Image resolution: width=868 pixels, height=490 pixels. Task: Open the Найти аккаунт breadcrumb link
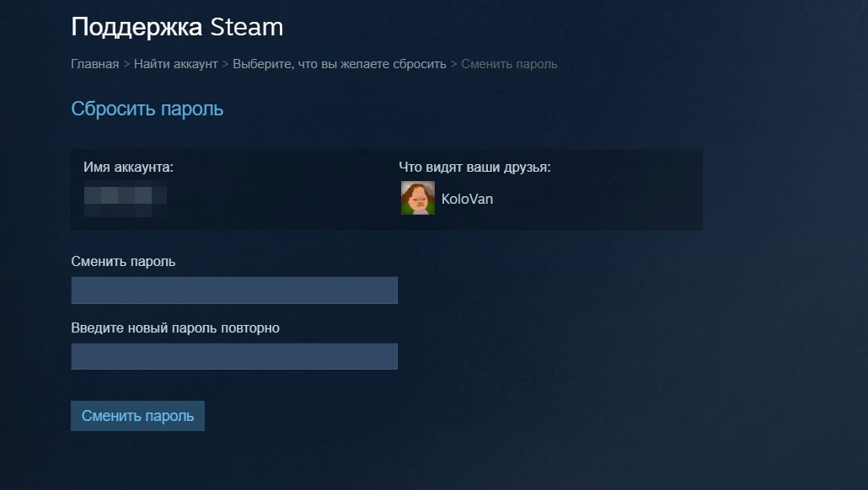[176, 64]
